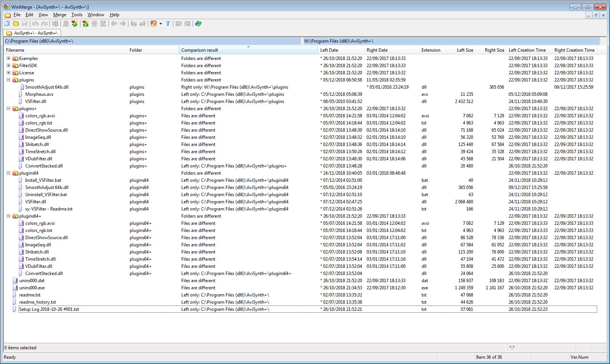Jump to previous difference

75,24
